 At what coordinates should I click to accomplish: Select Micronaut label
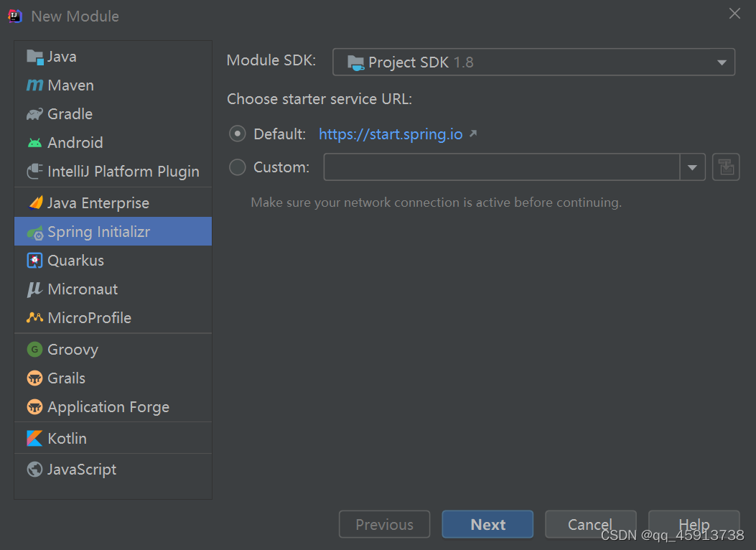[x=83, y=289]
